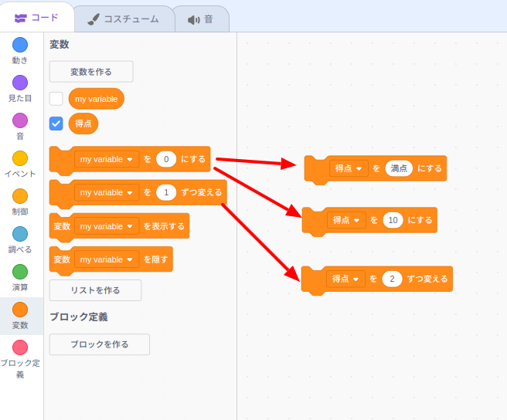Click the リストを作る button
Image resolution: width=507 pixels, height=420 pixels.
pyautogui.click(x=95, y=290)
